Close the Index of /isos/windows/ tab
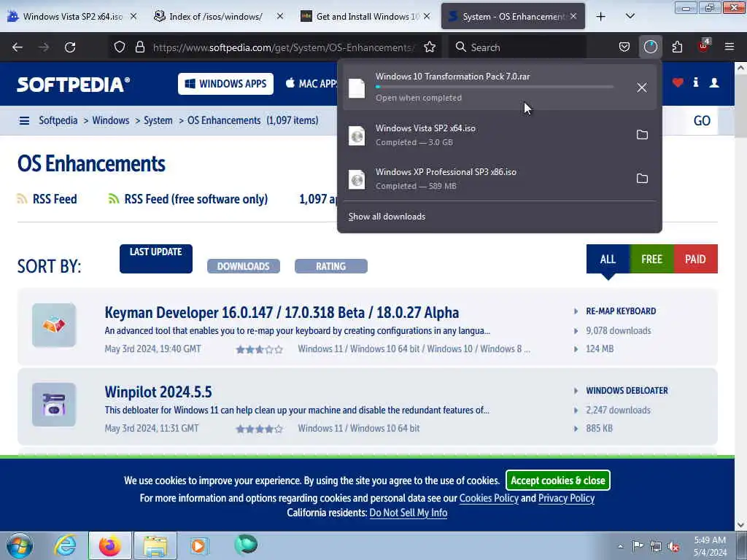 280,16
